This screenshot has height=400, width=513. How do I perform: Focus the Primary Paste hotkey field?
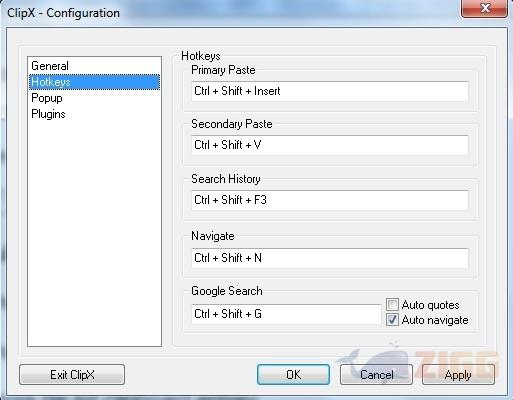point(330,91)
